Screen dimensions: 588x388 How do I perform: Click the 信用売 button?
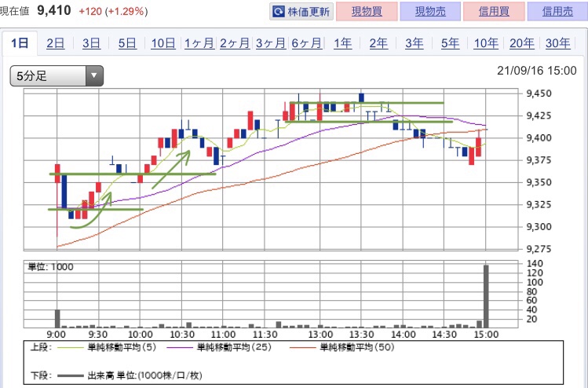tap(557, 11)
